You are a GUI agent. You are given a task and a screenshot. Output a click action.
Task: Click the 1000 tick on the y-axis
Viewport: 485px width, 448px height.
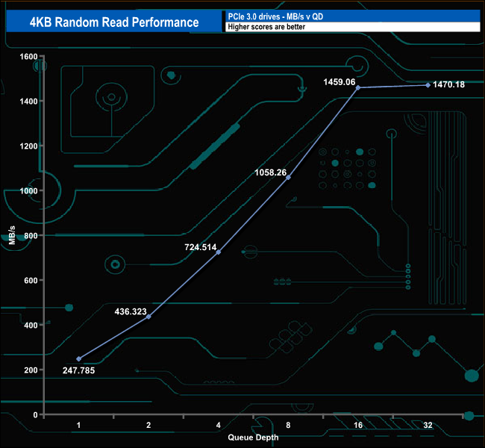pos(28,190)
